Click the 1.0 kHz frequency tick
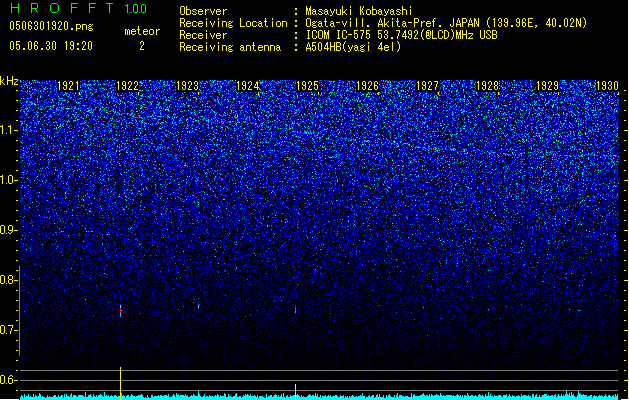 click(x=9, y=180)
